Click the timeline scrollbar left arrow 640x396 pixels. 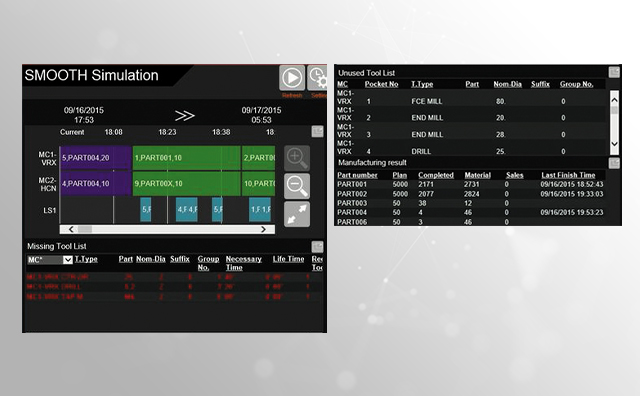(71, 229)
